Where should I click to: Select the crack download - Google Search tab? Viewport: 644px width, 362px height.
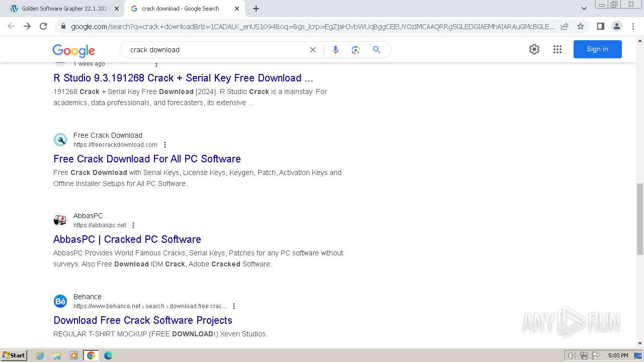coord(185,9)
